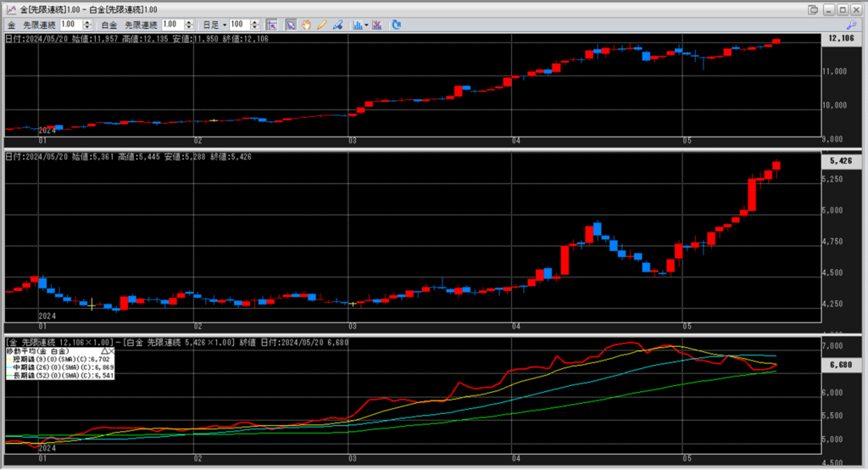Choose the eraser brush tool in toolbar
The image size is (868, 470).
click(x=337, y=25)
